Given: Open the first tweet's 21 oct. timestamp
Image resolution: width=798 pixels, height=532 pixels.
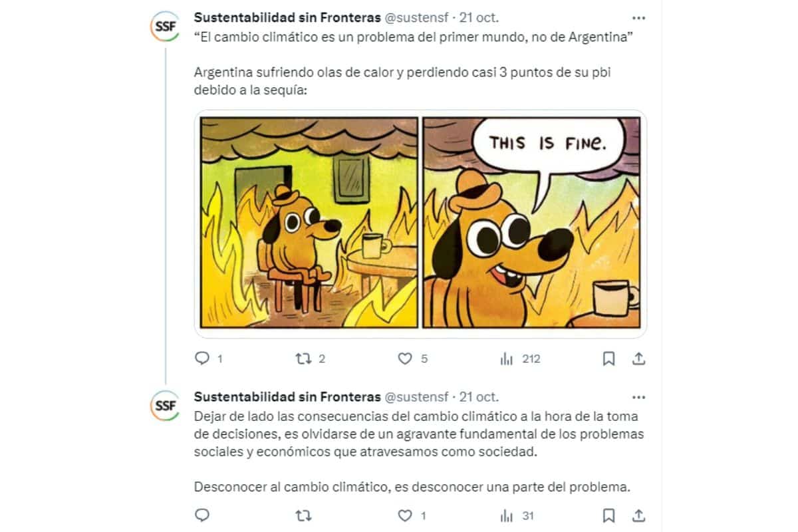Looking at the screenshot, I should pos(479,18).
